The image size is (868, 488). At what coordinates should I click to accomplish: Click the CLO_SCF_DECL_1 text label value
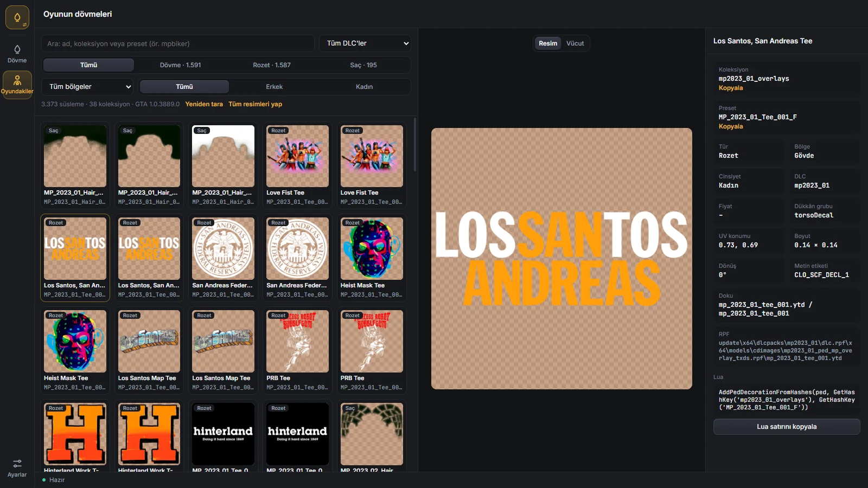(821, 275)
